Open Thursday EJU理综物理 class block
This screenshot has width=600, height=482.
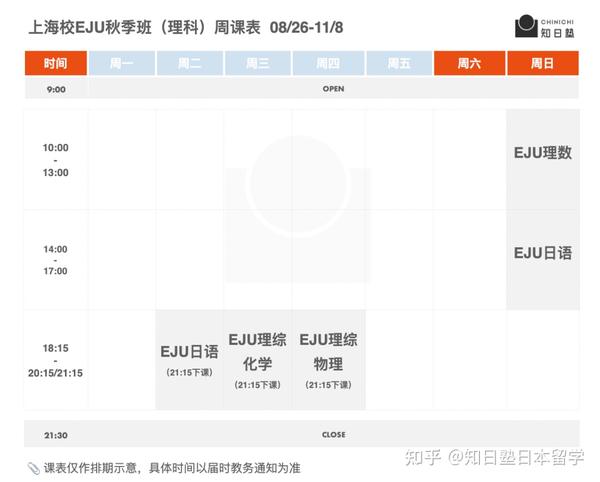click(x=328, y=360)
